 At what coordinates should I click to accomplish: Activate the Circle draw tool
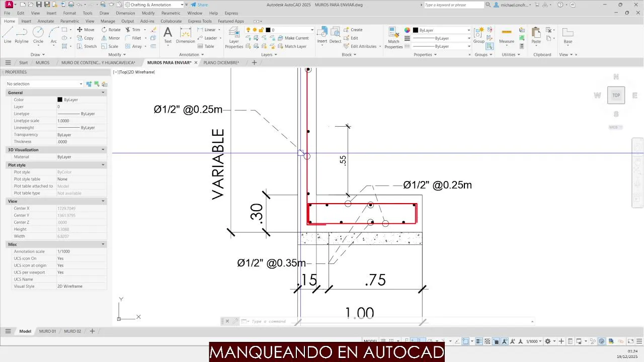pyautogui.click(x=38, y=35)
